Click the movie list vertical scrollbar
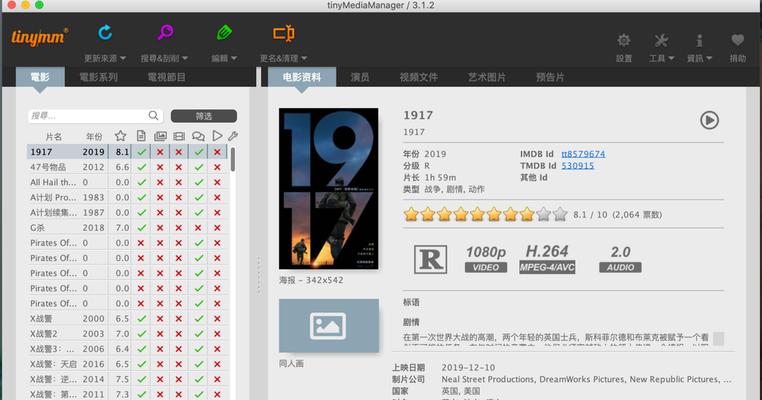 [x=233, y=159]
